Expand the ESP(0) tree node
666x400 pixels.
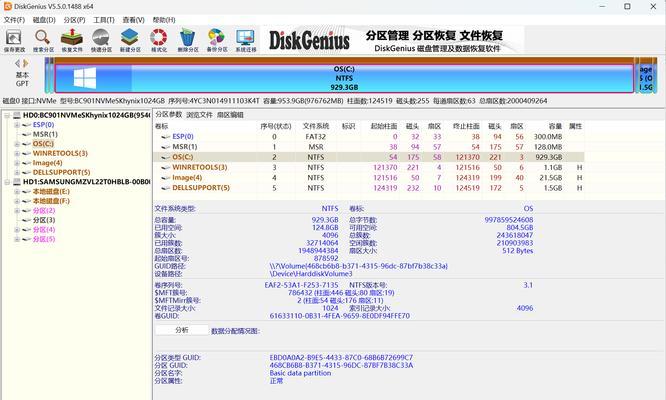coord(17,125)
